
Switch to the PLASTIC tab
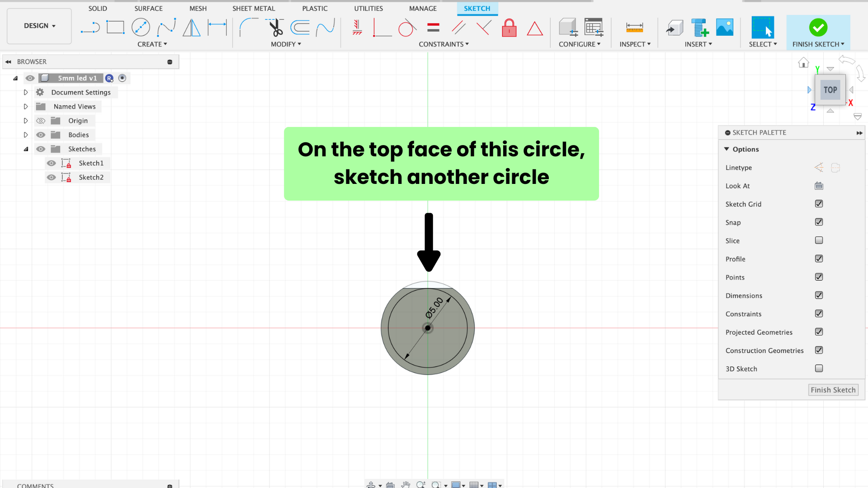tap(315, 9)
